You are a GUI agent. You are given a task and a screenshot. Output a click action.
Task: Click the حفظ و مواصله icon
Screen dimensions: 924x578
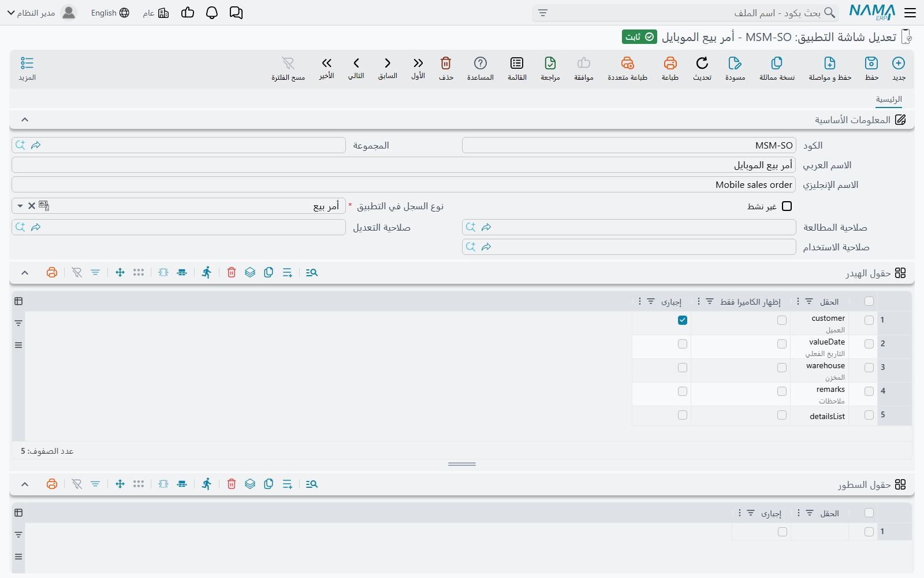click(830, 63)
